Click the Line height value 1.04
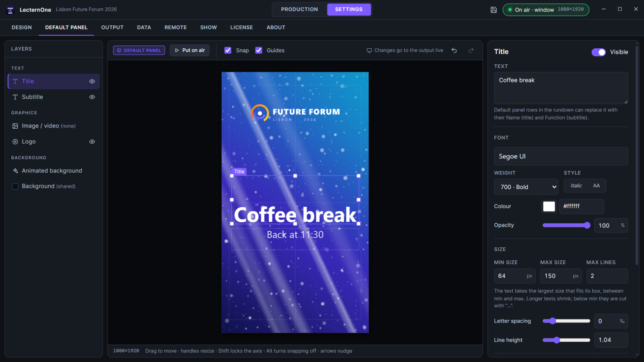 point(611,340)
